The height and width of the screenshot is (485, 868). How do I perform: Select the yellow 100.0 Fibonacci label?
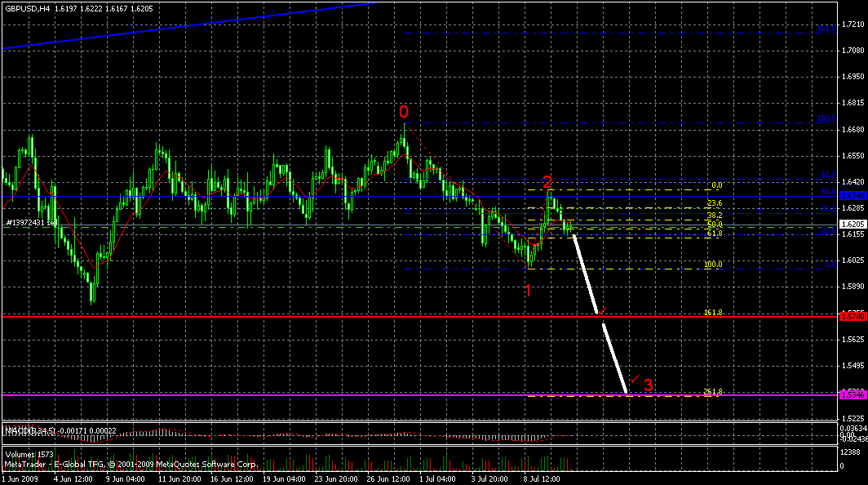click(713, 265)
